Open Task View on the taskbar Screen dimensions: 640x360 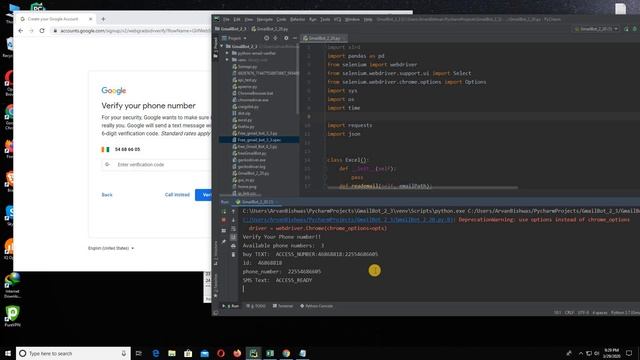[x=139, y=353]
